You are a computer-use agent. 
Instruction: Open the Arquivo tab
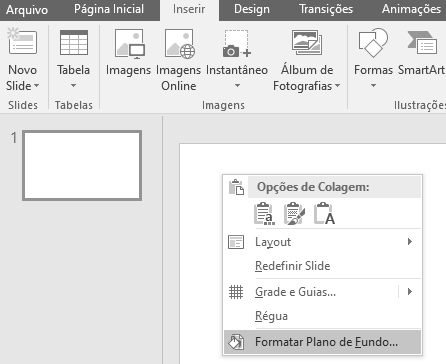pos(27,9)
